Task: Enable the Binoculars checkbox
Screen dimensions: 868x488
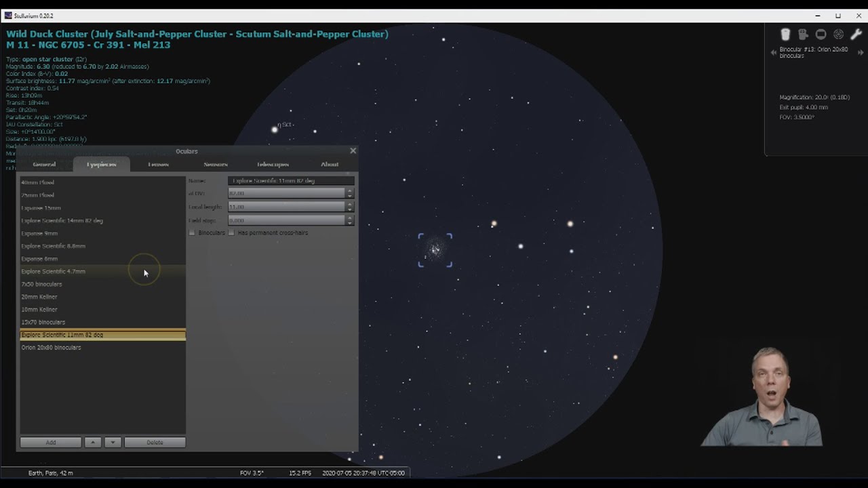Action: 192,232
